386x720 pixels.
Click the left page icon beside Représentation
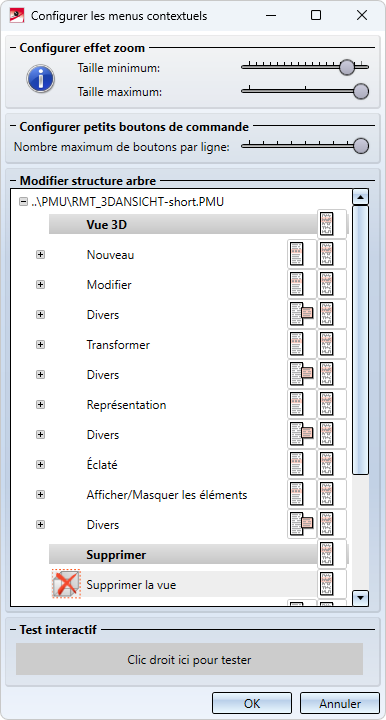[x=302, y=404]
